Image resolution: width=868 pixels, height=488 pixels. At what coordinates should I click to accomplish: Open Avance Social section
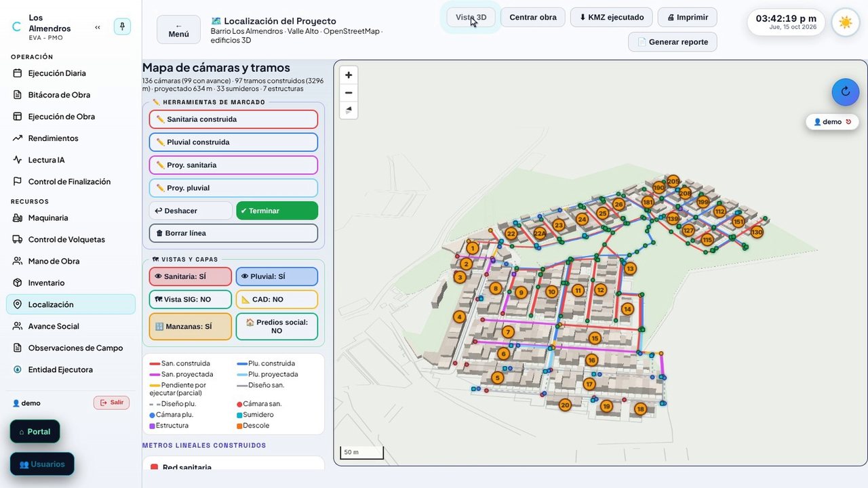tap(71, 326)
